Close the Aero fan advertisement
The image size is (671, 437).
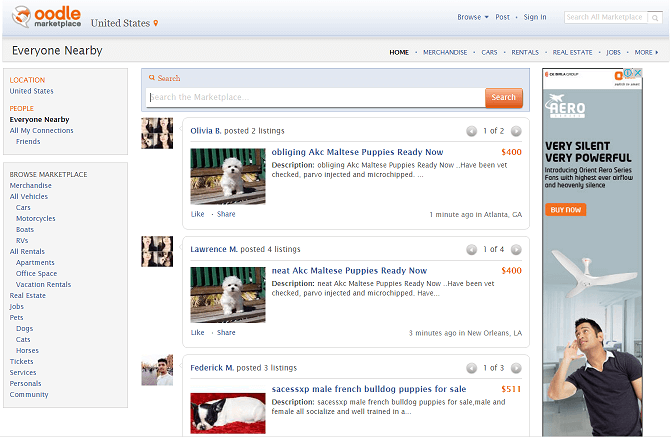coord(638,73)
